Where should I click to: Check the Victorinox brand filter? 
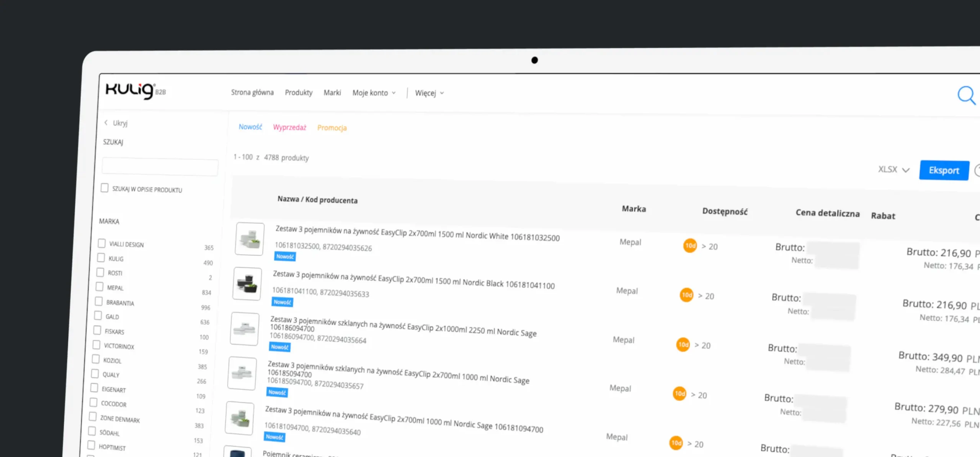pos(96,344)
